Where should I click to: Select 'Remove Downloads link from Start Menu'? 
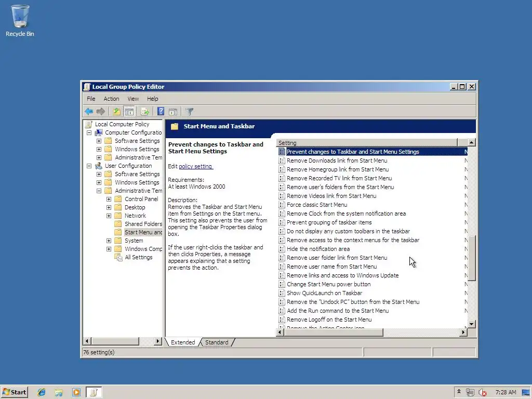pyautogui.click(x=337, y=161)
